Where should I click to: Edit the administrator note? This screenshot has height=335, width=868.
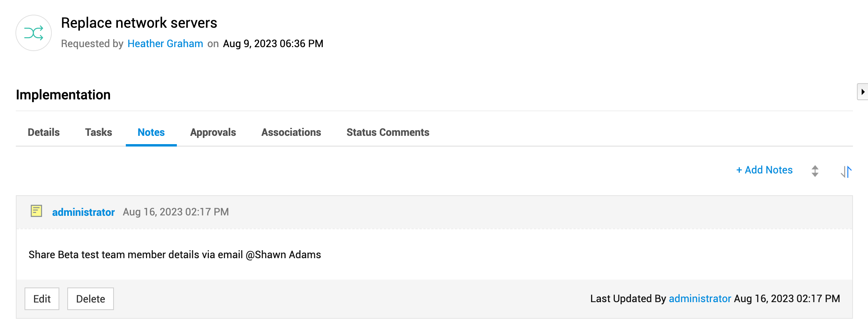click(x=42, y=299)
